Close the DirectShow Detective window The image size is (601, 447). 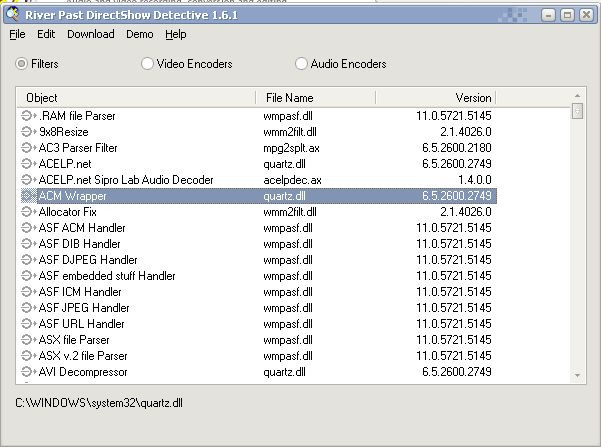pos(586,15)
